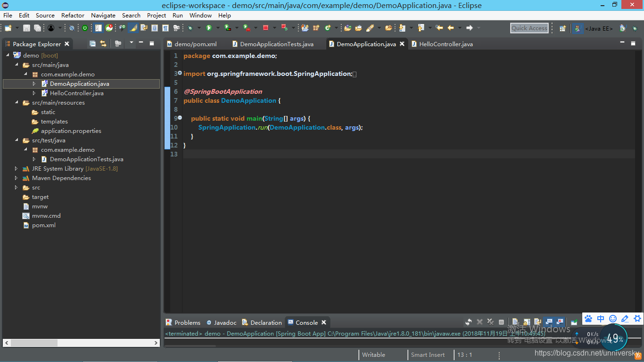Click Clear Console icon

515,322
